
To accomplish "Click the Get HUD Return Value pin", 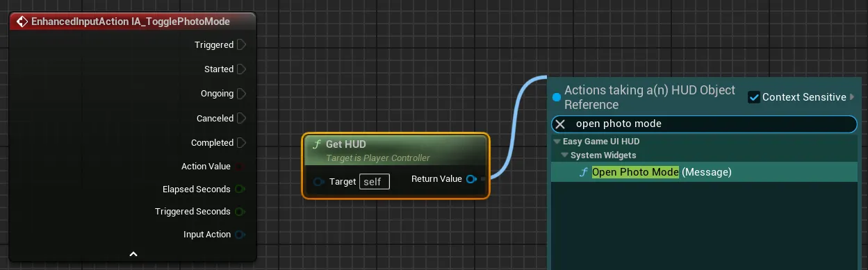I will point(470,179).
